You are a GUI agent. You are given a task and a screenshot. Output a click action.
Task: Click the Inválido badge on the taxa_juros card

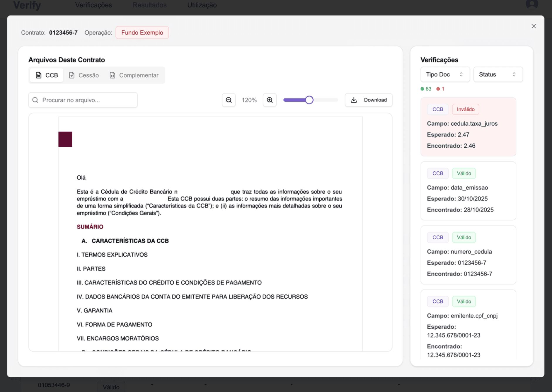[465, 109]
